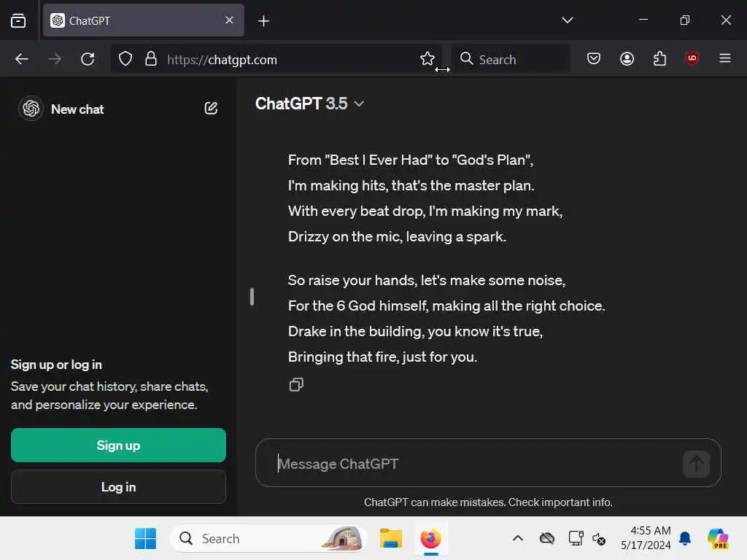Open File Explorer from the taskbar

click(391, 539)
